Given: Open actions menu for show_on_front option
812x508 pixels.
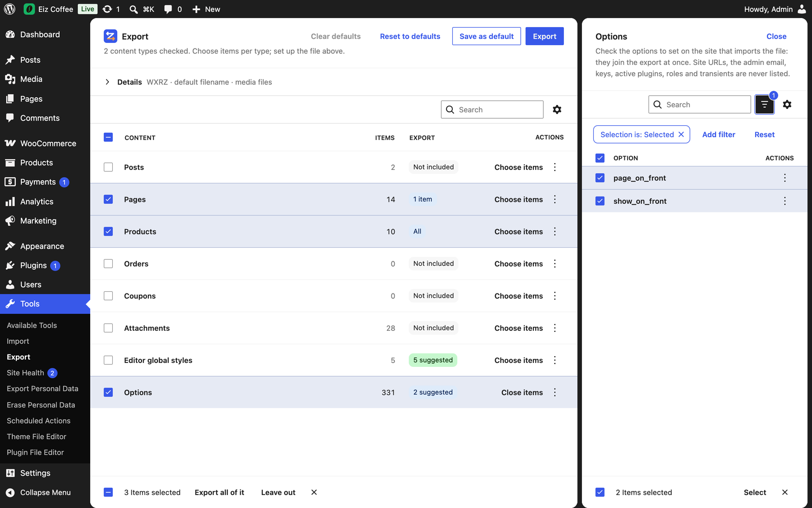Looking at the screenshot, I should (785, 201).
